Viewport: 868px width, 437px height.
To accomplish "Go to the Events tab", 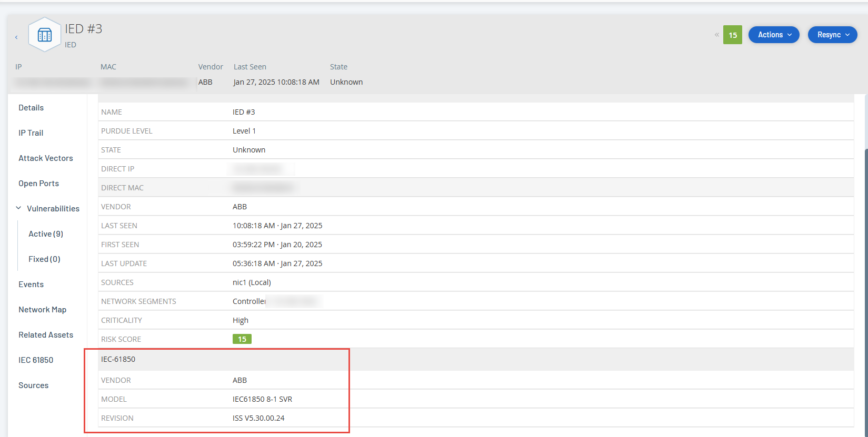I will tap(31, 284).
